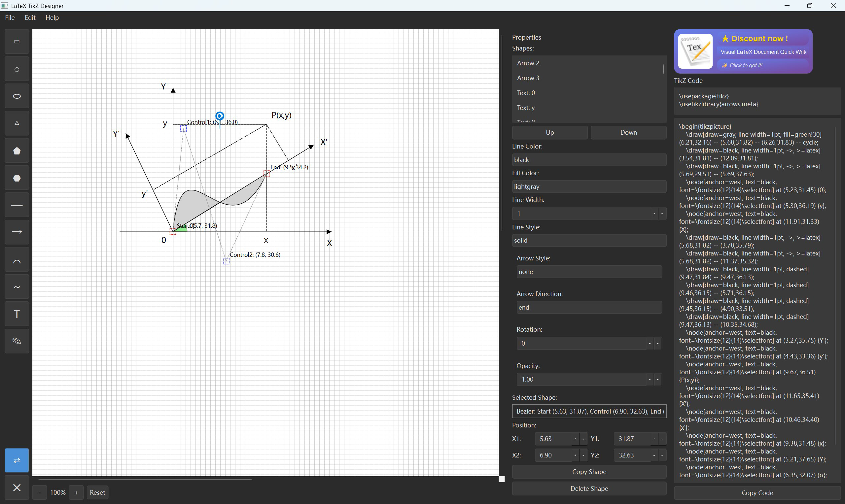Move selected shape Up in list
This screenshot has height=504, width=845.
pos(550,132)
